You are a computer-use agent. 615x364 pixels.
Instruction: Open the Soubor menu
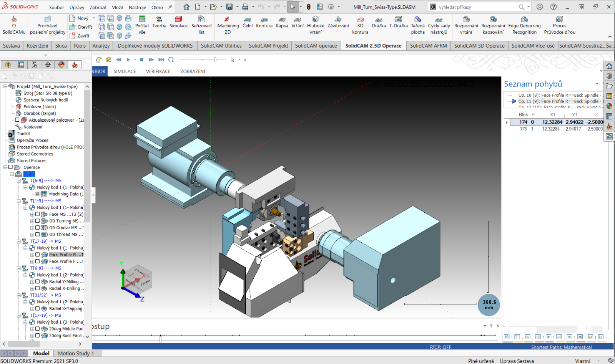tap(57, 7)
